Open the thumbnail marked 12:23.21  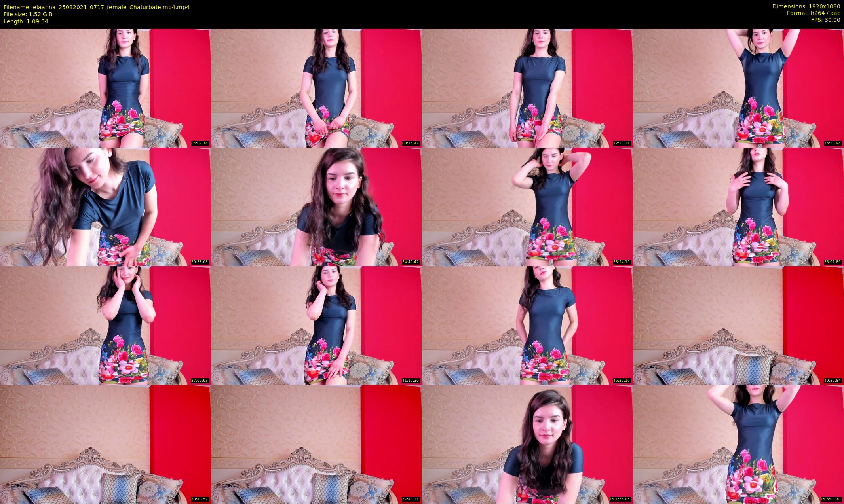coord(527,88)
